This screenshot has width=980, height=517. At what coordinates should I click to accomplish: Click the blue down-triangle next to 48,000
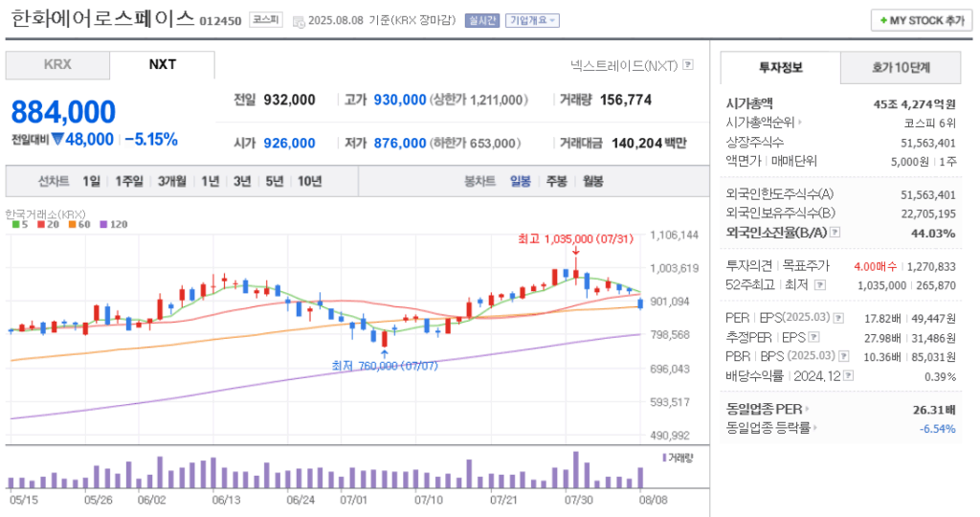point(58,139)
